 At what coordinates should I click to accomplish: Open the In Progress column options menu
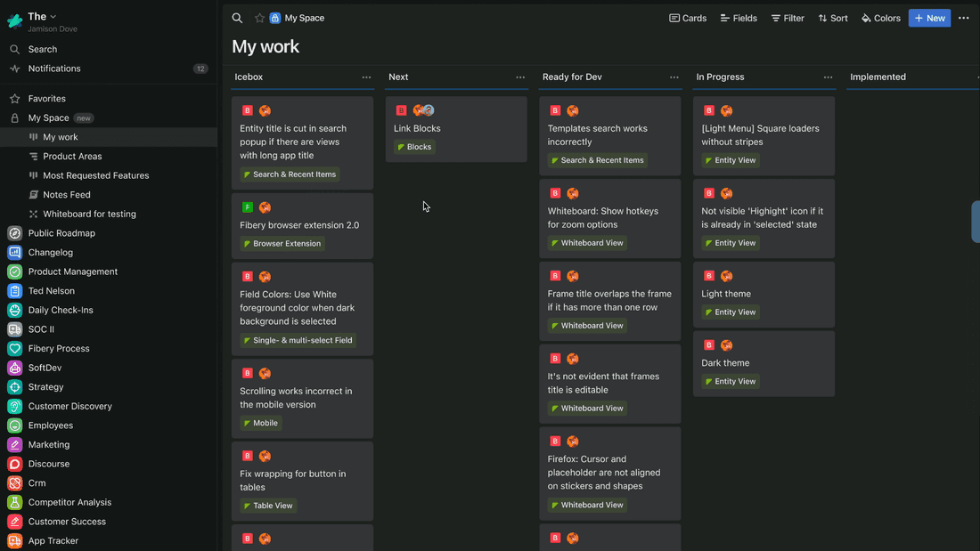pos(829,77)
